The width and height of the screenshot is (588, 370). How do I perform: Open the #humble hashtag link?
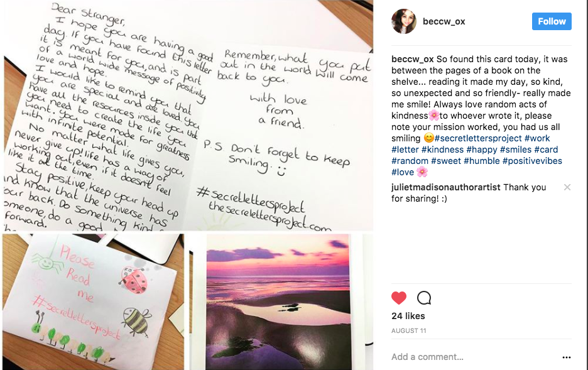481,161
